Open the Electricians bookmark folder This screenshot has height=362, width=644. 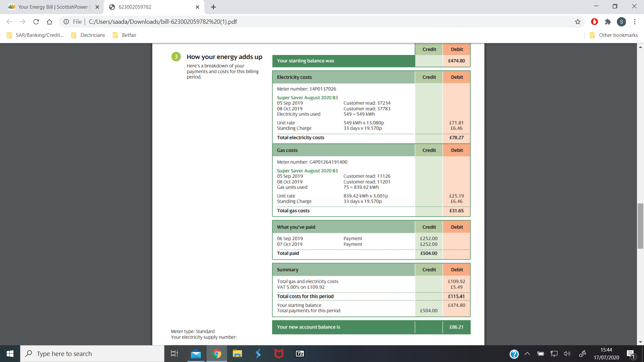[x=88, y=35]
